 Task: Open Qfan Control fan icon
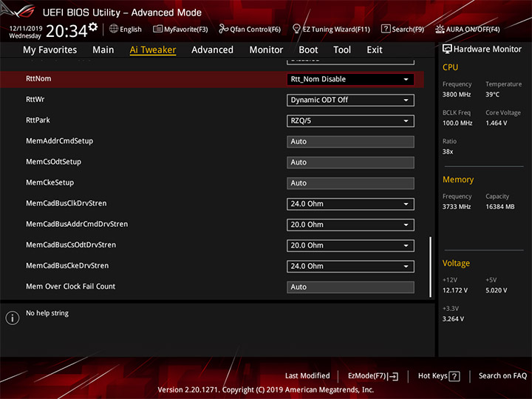pyautogui.click(x=223, y=29)
